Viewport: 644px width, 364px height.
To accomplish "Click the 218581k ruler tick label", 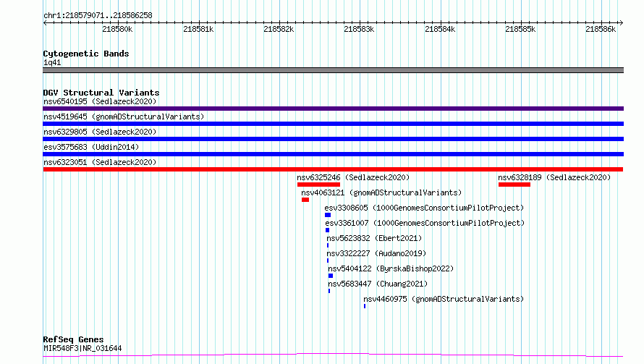I will [x=198, y=29].
